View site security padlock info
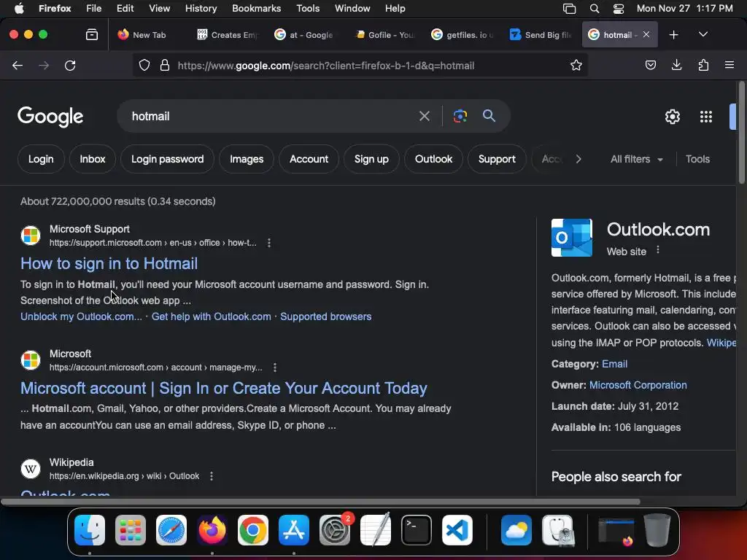Image resolution: width=747 pixels, height=560 pixels. click(x=165, y=65)
